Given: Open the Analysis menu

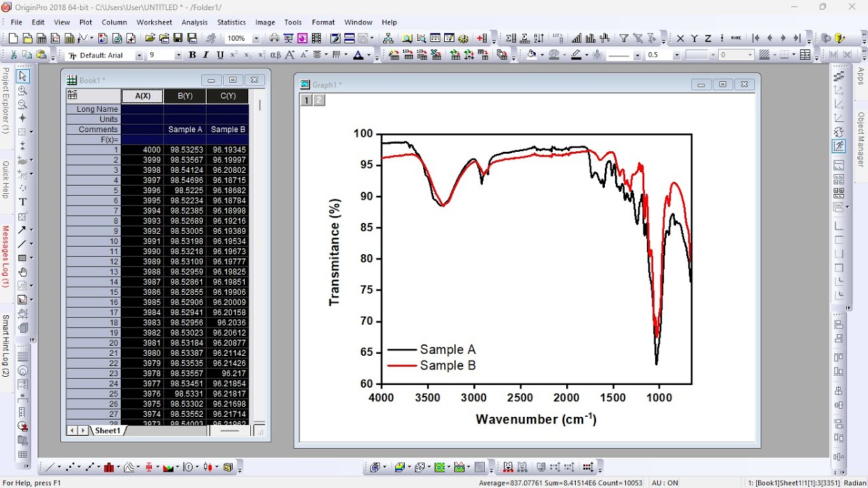Looking at the screenshot, I should coord(195,22).
